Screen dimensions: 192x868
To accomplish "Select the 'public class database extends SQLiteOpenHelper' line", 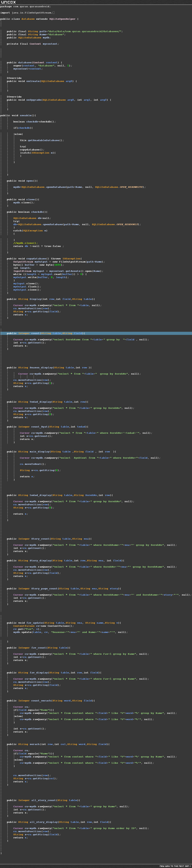I will coord(39,19).
